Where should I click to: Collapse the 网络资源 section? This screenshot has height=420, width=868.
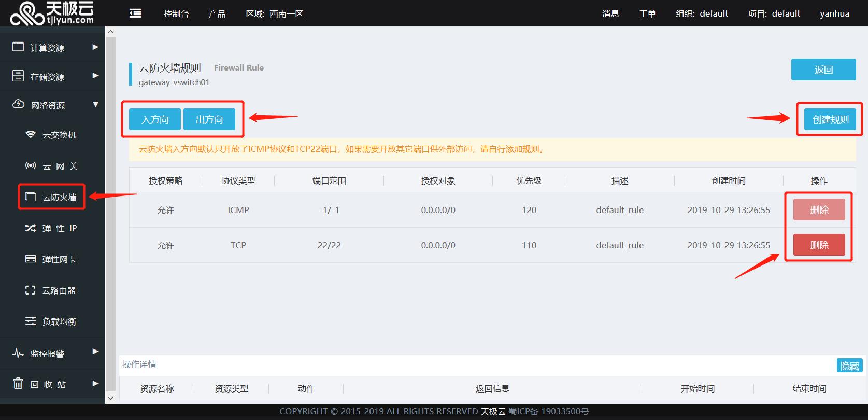coord(52,105)
